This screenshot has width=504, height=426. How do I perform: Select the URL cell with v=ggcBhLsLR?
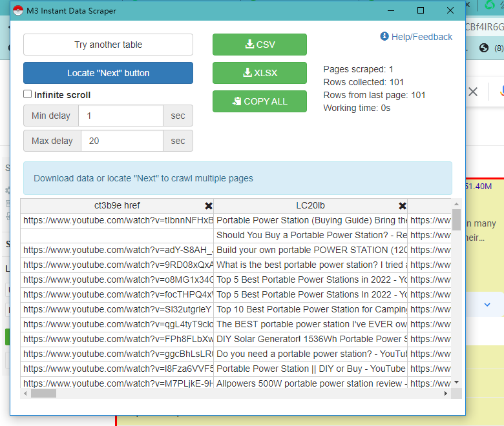tap(117, 354)
